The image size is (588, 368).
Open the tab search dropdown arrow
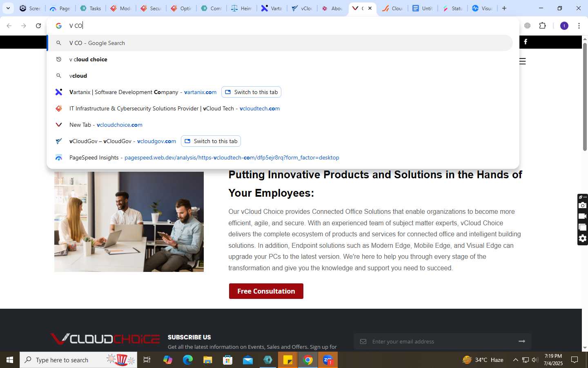[x=8, y=8]
